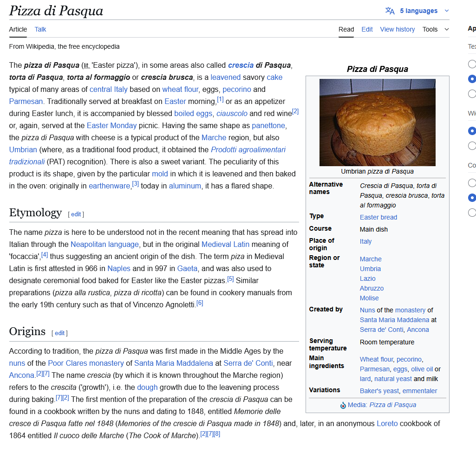Follow the Medieval Latin link
The width and height of the screenshot is (476, 453).
[225, 244]
